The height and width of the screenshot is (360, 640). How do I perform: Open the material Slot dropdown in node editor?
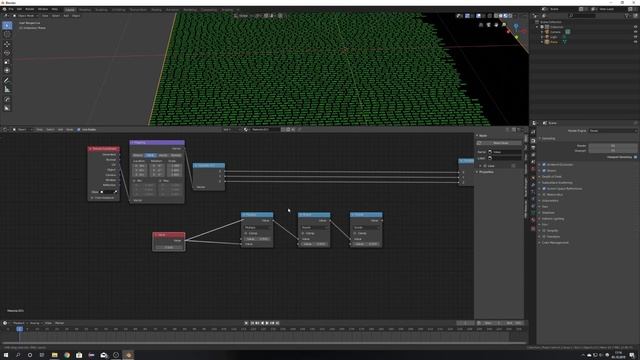pyautogui.click(x=228, y=129)
